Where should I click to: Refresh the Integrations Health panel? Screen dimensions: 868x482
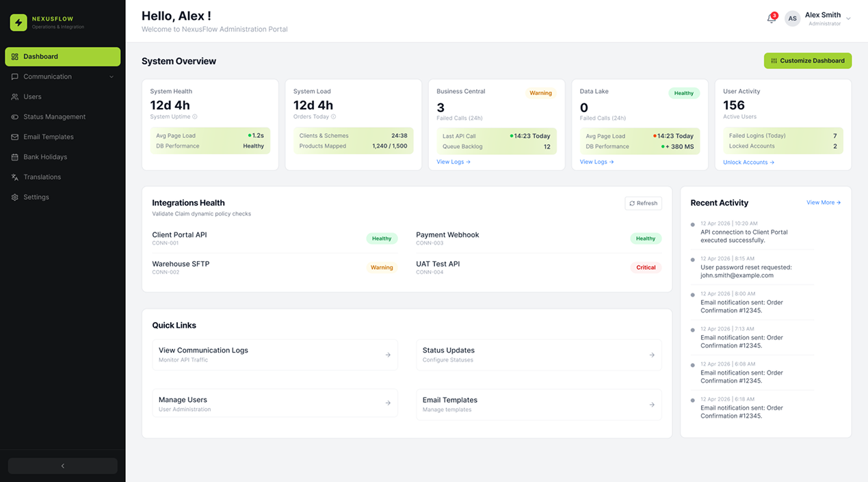[x=644, y=203]
